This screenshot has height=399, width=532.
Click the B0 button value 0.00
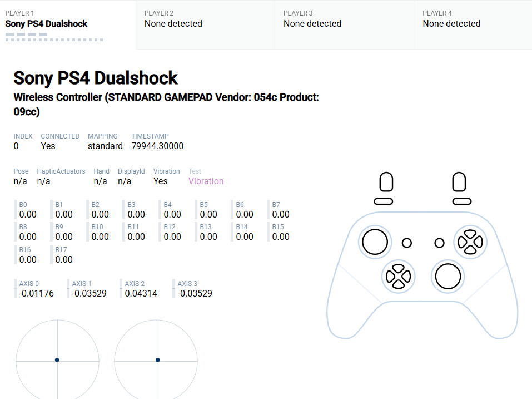(x=28, y=215)
